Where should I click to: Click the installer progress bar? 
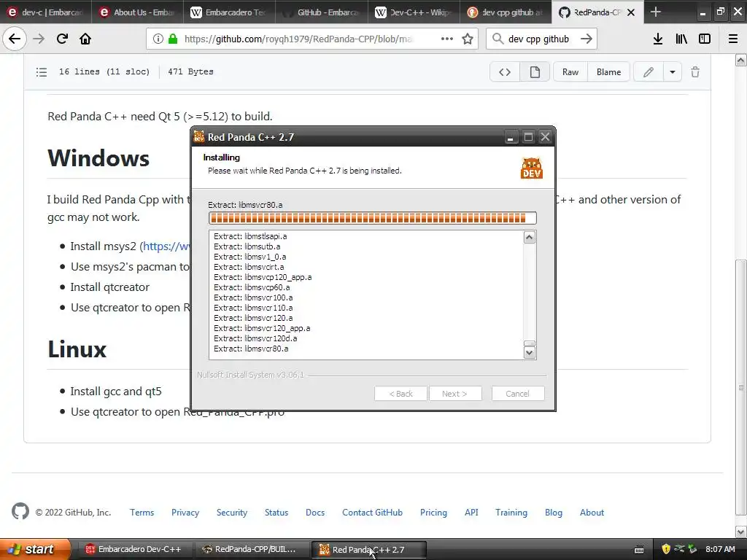tap(373, 218)
